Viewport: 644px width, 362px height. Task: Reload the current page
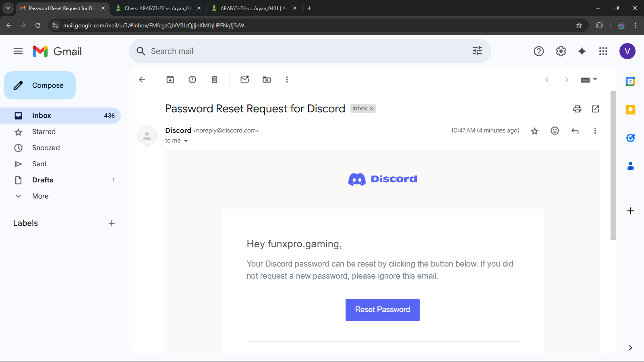pyautogui.click(x=38, y=25)
